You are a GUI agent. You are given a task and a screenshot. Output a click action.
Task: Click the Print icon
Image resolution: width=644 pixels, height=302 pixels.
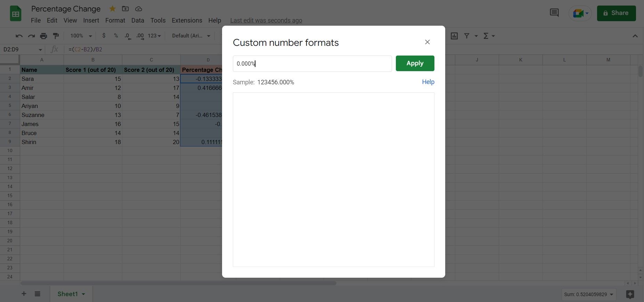[x=43, y=36]
